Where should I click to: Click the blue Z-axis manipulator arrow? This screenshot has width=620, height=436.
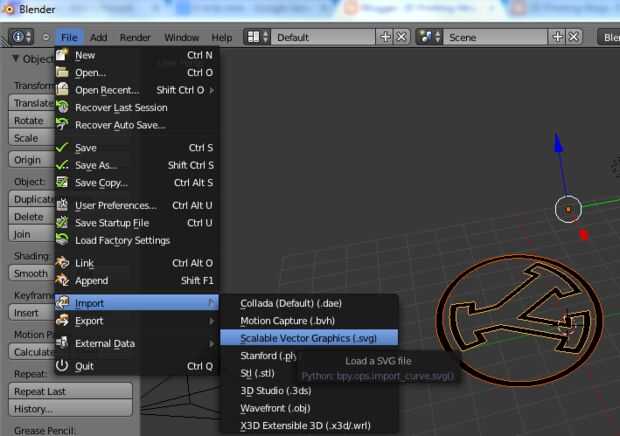558,143
